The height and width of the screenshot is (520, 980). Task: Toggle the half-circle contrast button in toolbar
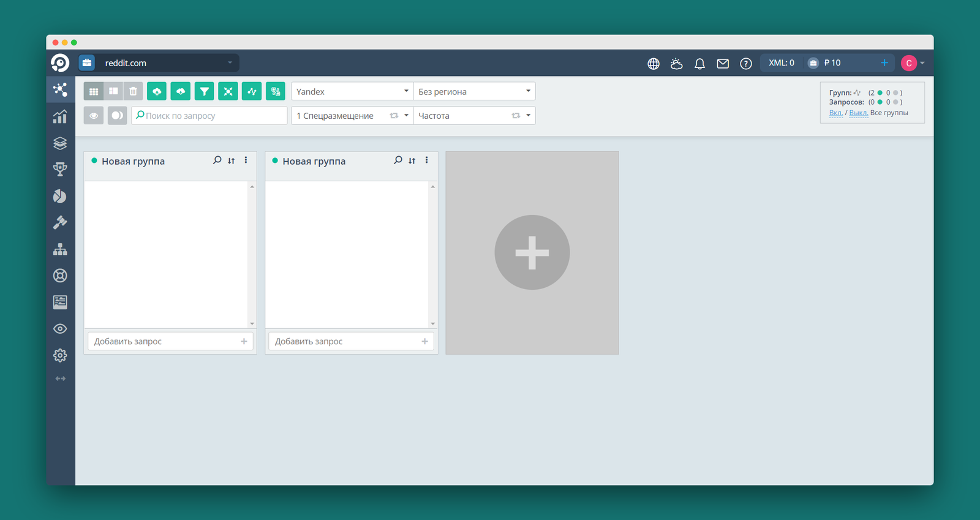tap(117, 115)
